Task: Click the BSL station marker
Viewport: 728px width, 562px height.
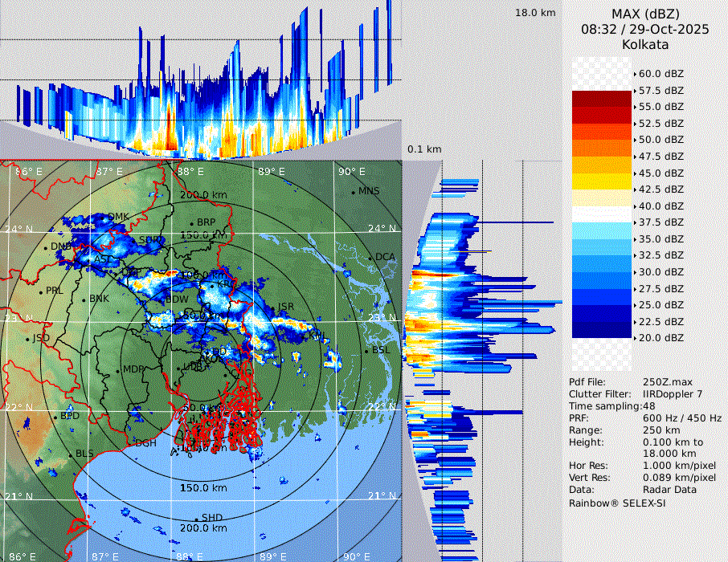Action: click(367, 351)
